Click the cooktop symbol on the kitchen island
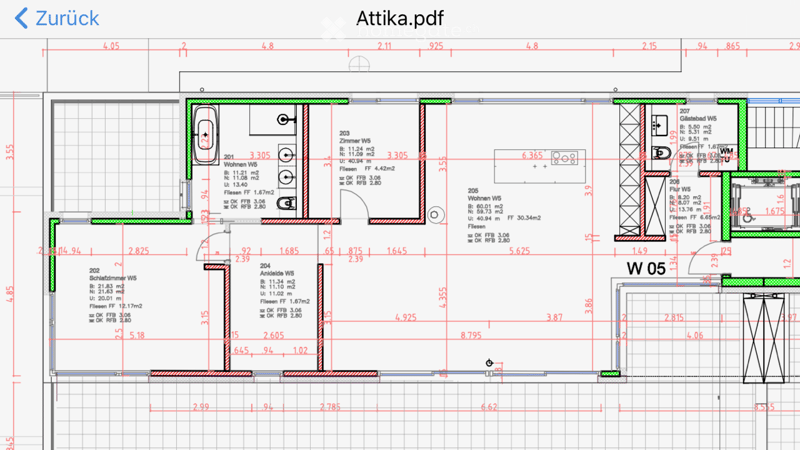This screenshot has width=800, height=450. point(565,158)
